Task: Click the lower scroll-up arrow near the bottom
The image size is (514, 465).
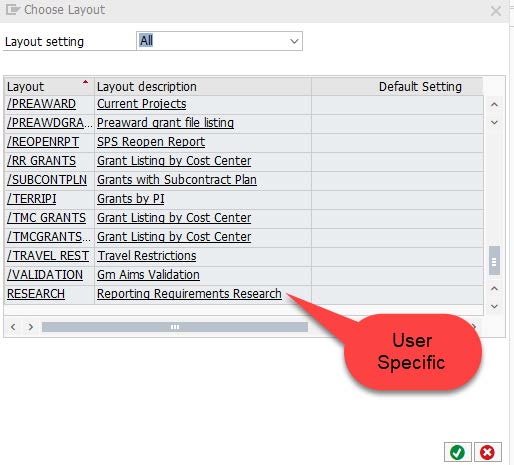Action: click(x=494, y=289)
